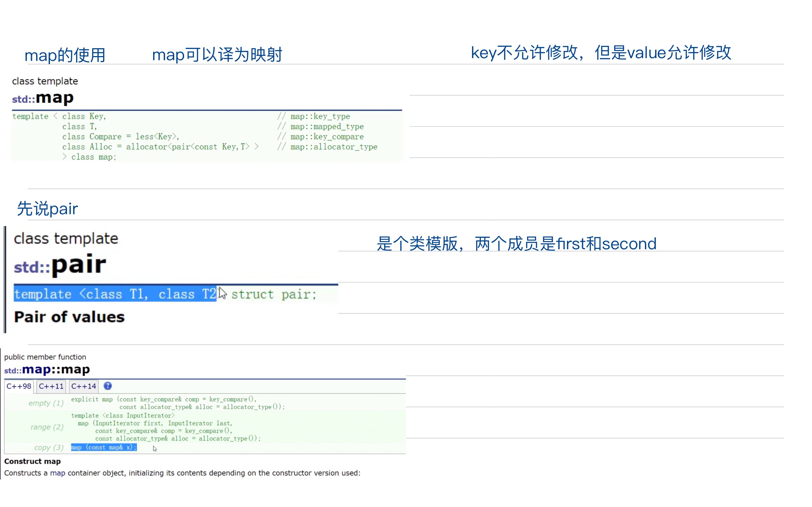Click the 'struct pair;' code text
Viewport: 812px width, 507px height.
pos(274,294)
